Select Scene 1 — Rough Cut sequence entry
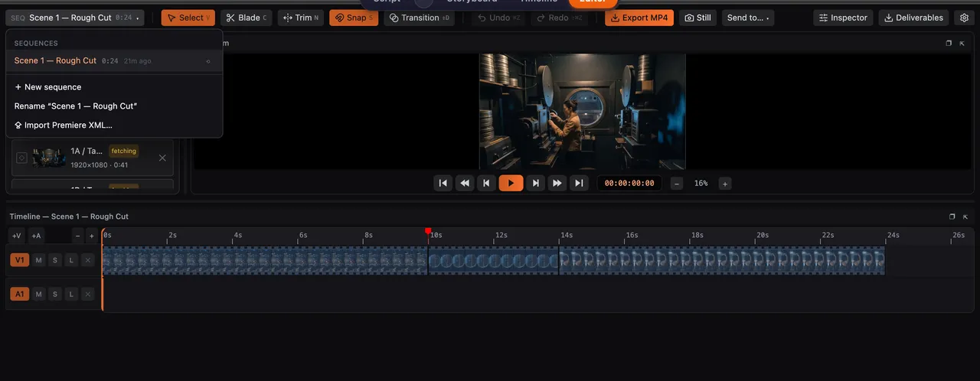980x381 pixels. [x=114, y=60]
